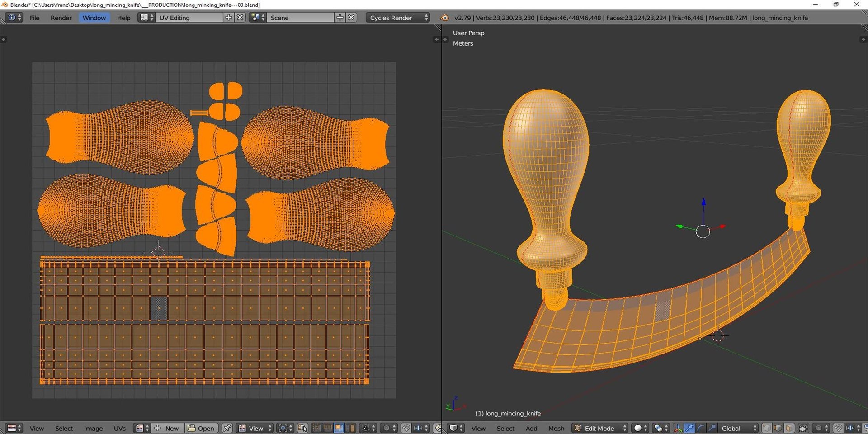Viewport: 868px width, 434px height.
Task: Open the Render menu
Action: click(61, 18)
